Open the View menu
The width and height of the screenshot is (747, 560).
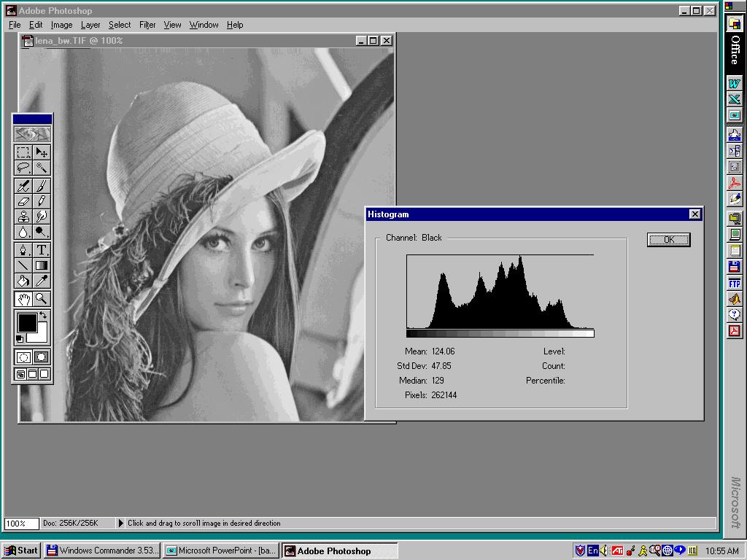click(172, 25)
